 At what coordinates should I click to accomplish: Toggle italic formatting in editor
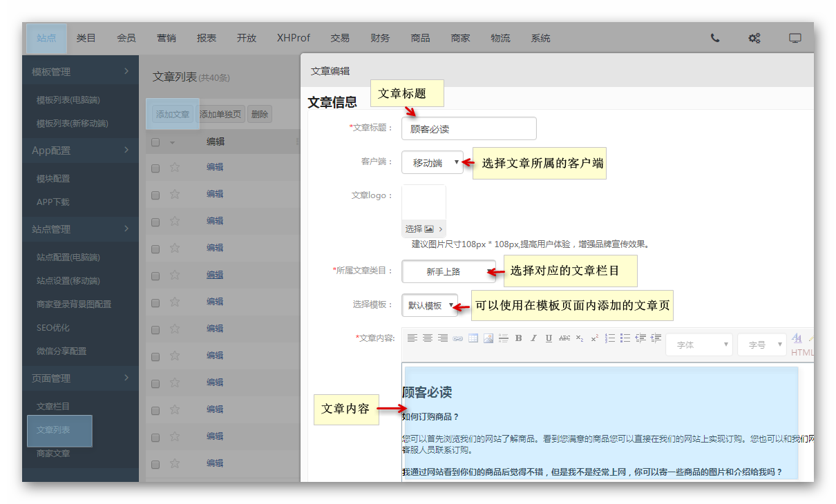[x=533, y=338]
